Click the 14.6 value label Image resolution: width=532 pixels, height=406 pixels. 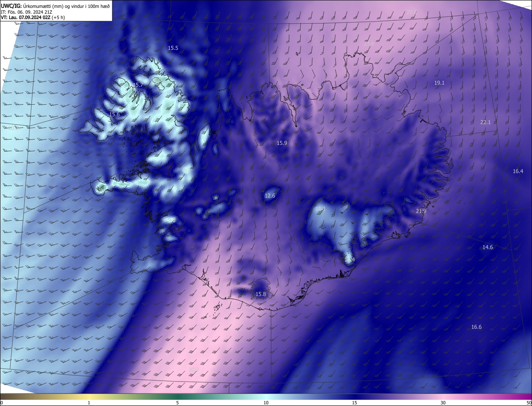[488, 247]
